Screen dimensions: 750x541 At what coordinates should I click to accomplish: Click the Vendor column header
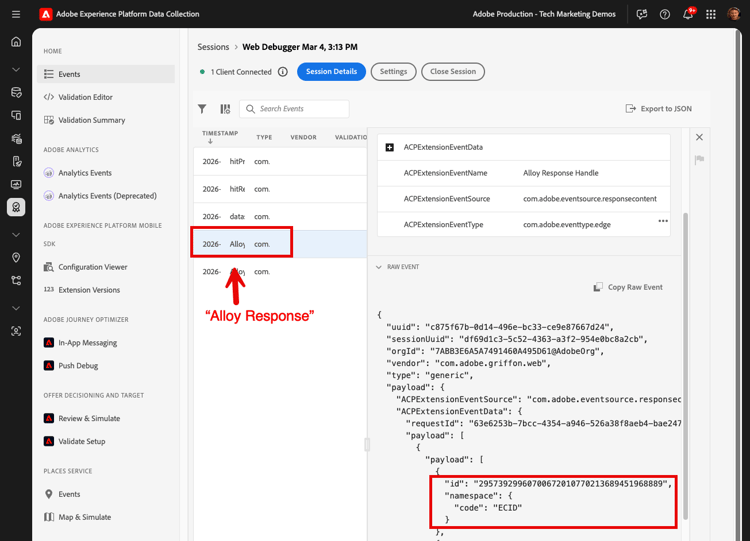(x=303, y=137)
